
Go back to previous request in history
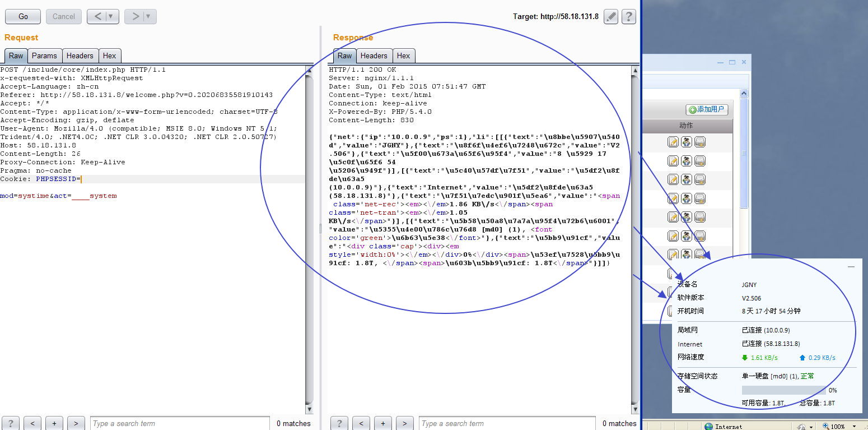(97, 17)
